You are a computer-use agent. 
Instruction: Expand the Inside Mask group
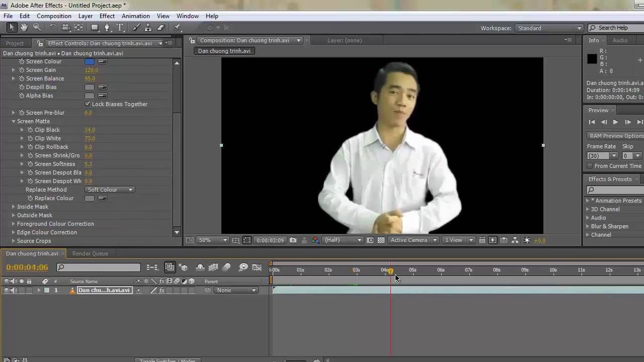[x=14, y=207]
